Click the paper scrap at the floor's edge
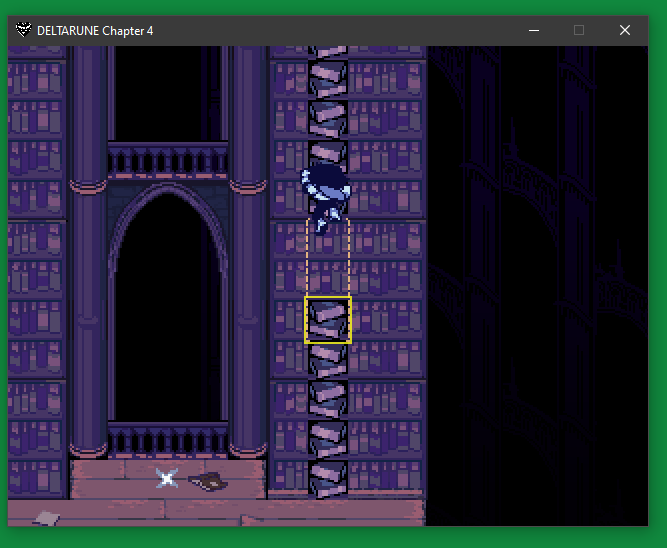Viewport: 667px width, 548px height. tap(46, 518)
